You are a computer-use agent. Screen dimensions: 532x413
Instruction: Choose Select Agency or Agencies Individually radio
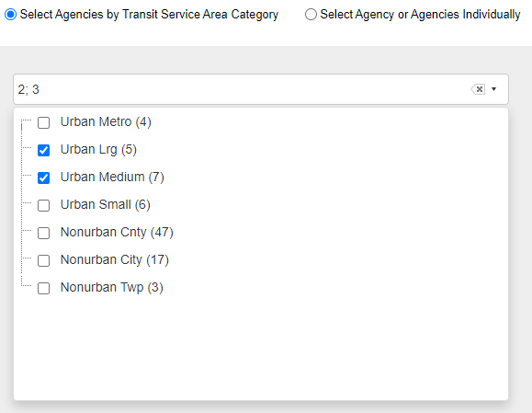click(x=311, y=15)
